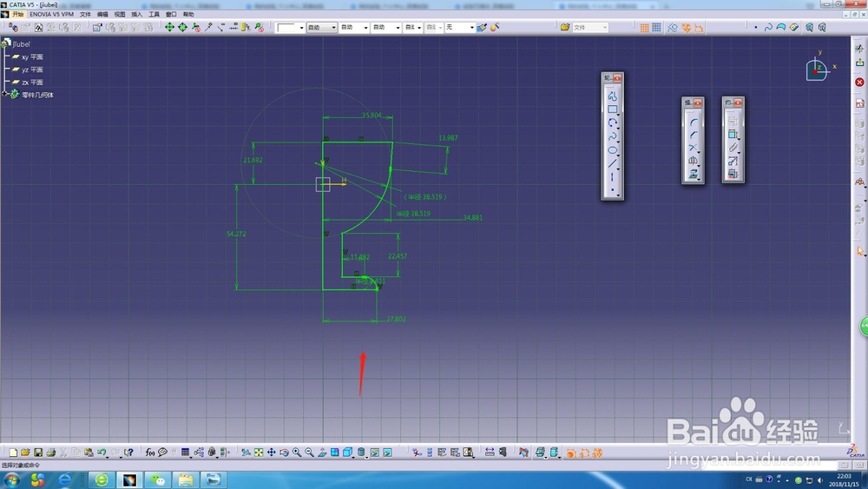Click the Zoom In magnifier icon
The height and width of the screenshot is (489, 868).
tap(297, 453)
